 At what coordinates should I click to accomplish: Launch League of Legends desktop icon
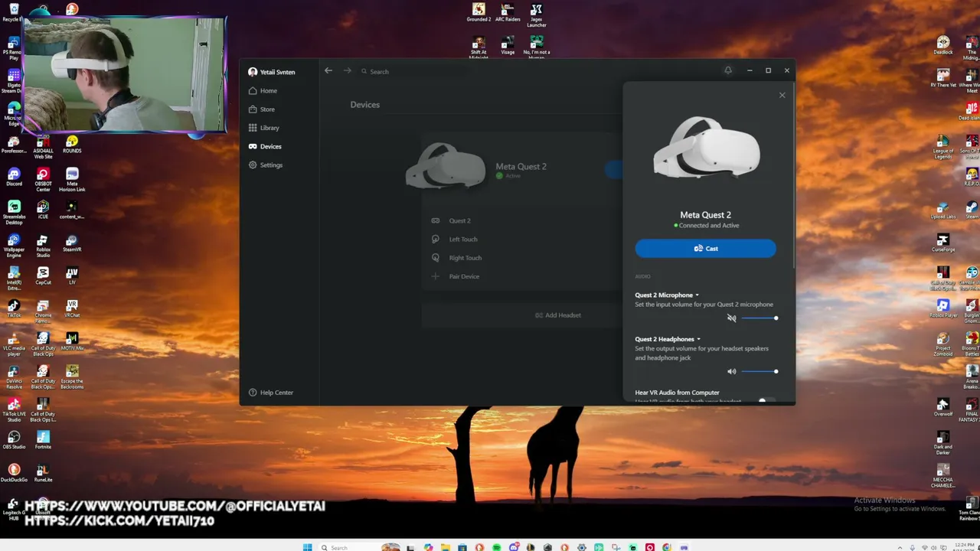click(x=943, y=147)
